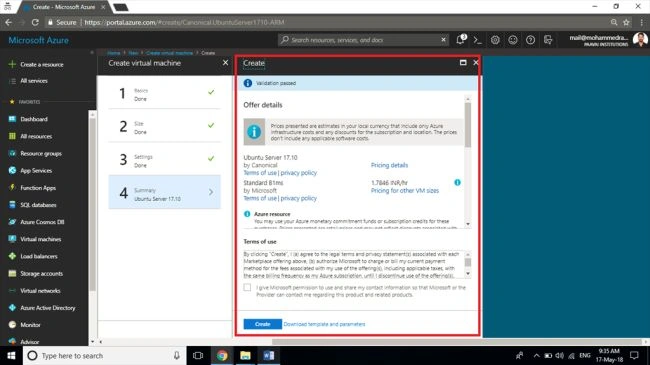The height and width of the screenshot is (365, 650).
Task: Click Download template and parameters link
Action: pyautogui.click(x=325, y=324)
